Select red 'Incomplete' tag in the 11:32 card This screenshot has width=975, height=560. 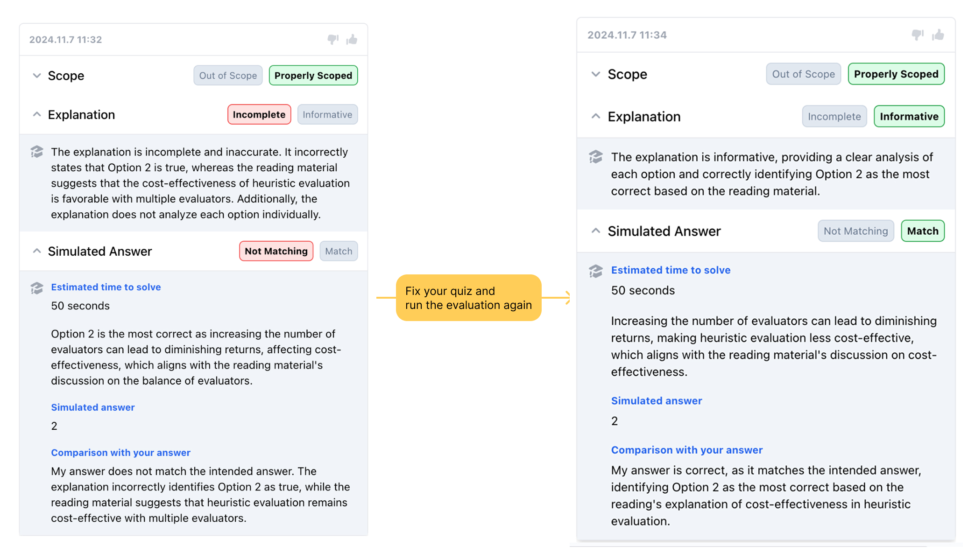(x=259, y=114)
